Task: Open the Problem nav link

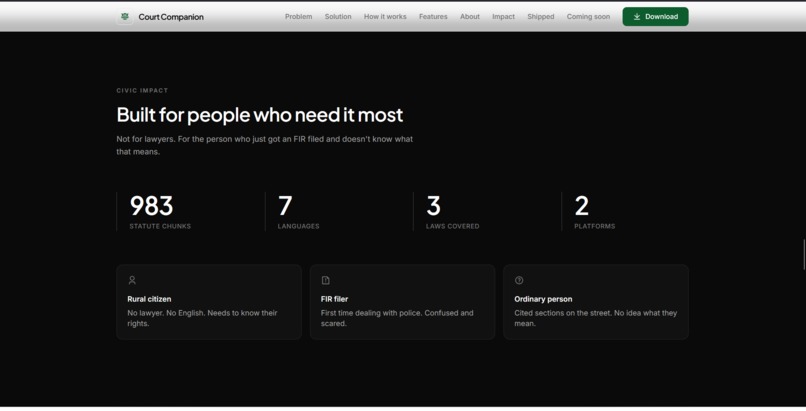Action: point(298,16)
